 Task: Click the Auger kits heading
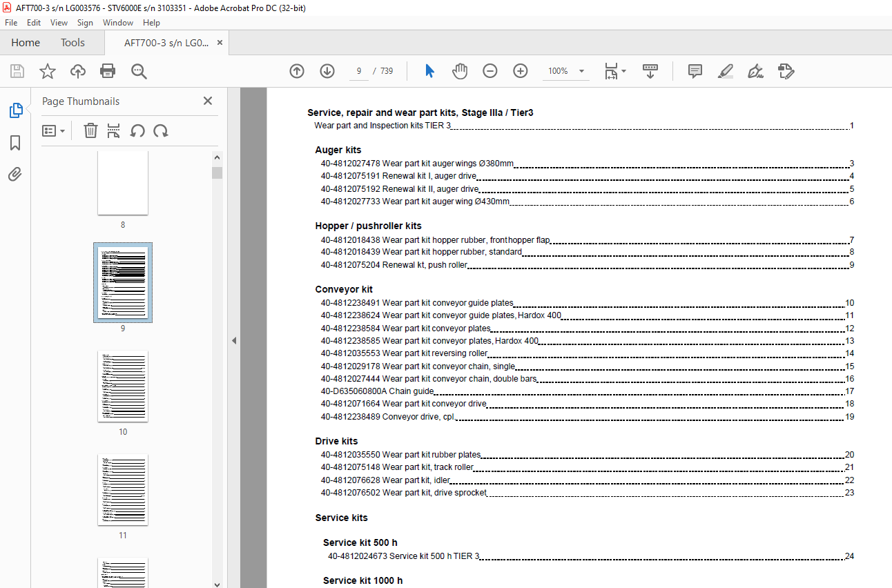click(338, 150)
